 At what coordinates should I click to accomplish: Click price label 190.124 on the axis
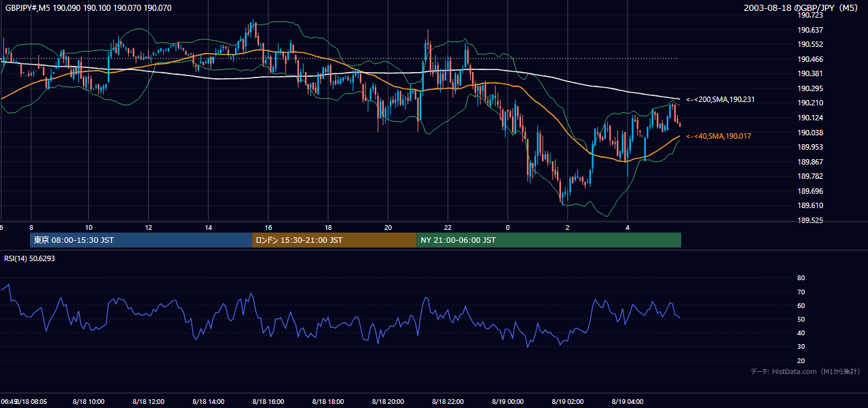coord(810,118)
